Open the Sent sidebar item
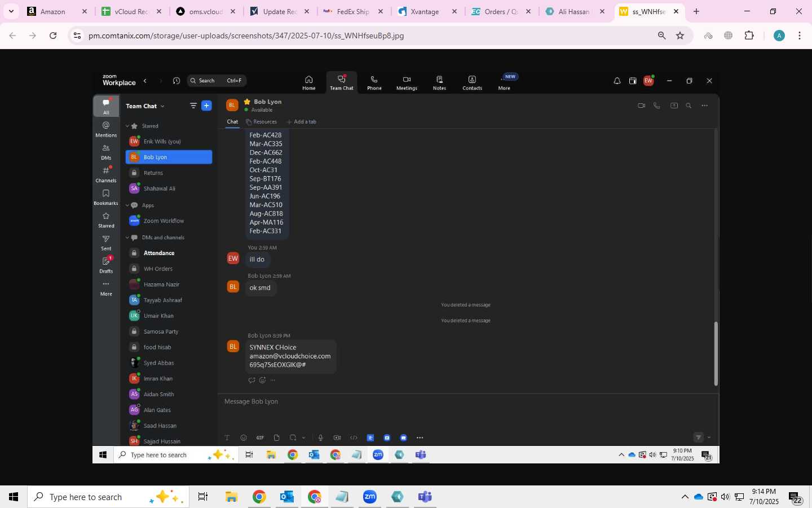The height and width of the screenshot is (508, 812). [106, 243]
